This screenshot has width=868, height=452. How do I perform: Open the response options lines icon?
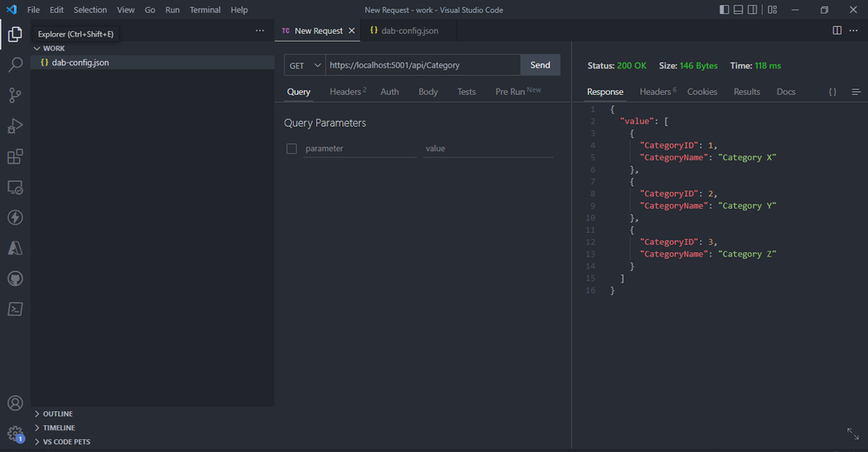(856, 92)
